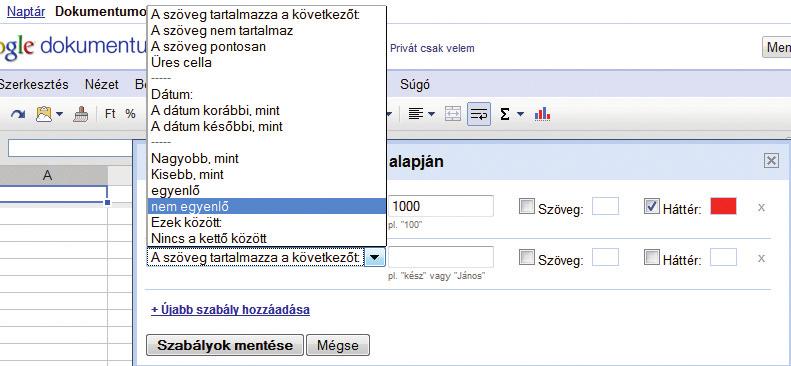
Task: Click '+ Újabb szabály hozzáadása' link
Action: 231,309
